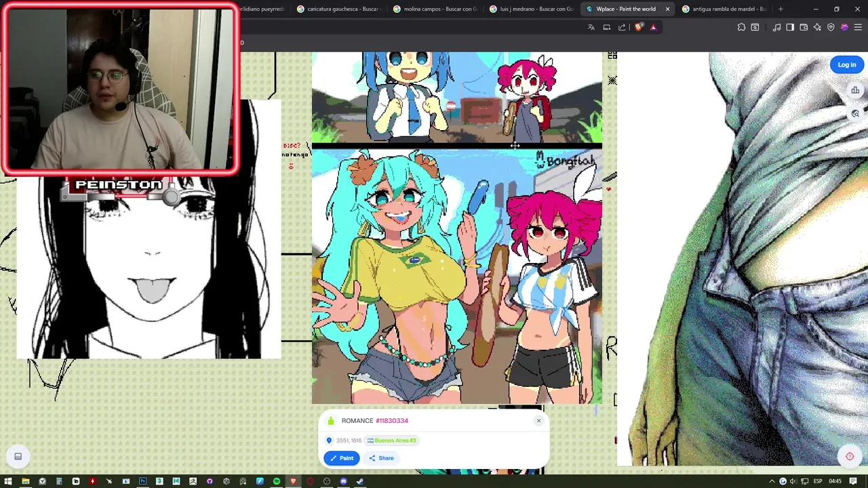
Task: Expand the system tray hidden icons arrow
Action: [x=772, y=481]
